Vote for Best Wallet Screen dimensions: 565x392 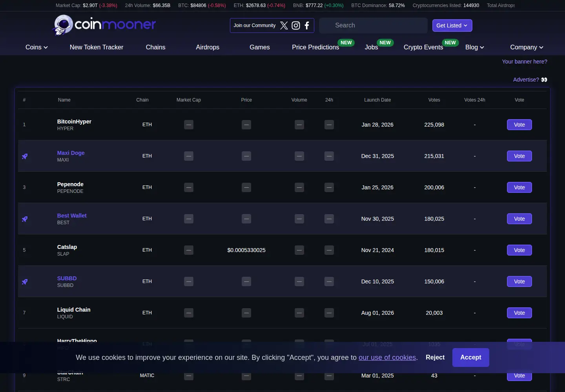519,219
